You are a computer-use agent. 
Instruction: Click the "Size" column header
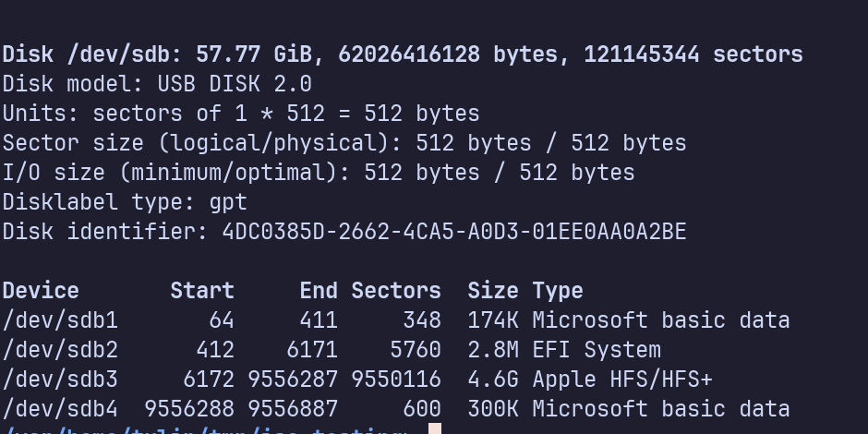492,291
